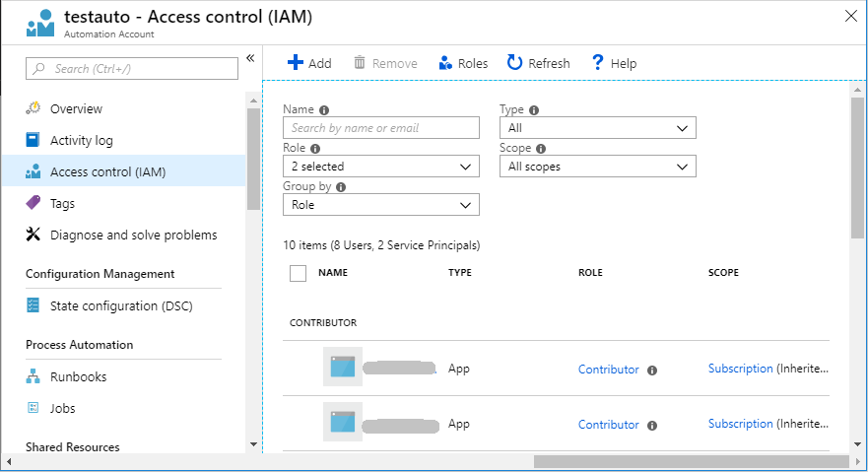The height and width of the screenshot is (472, 868).
Task: Click the State configuration checklist icon
Action: coord(33,304)
